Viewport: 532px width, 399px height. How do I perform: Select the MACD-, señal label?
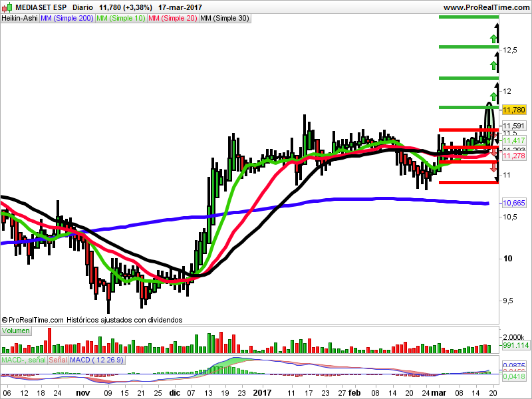[24, 360]
